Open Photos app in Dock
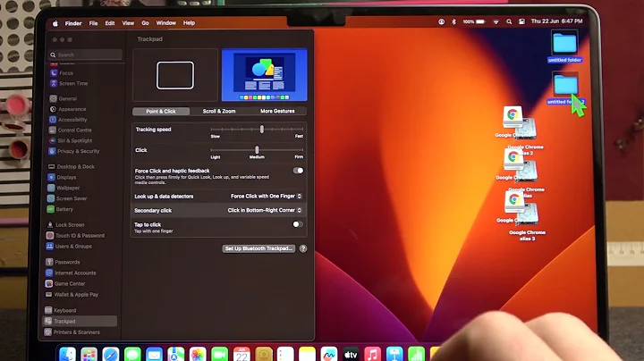 point(198,355)
